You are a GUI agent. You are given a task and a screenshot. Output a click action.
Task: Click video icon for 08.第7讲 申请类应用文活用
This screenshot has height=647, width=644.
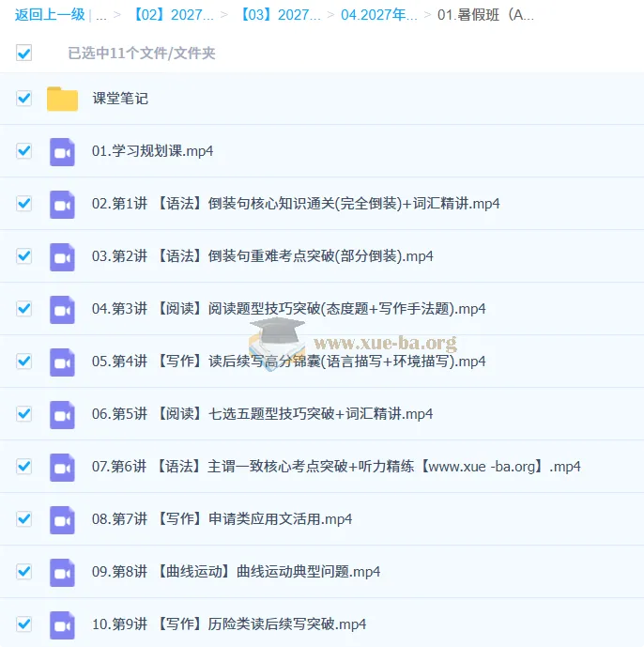pos(62,520)
